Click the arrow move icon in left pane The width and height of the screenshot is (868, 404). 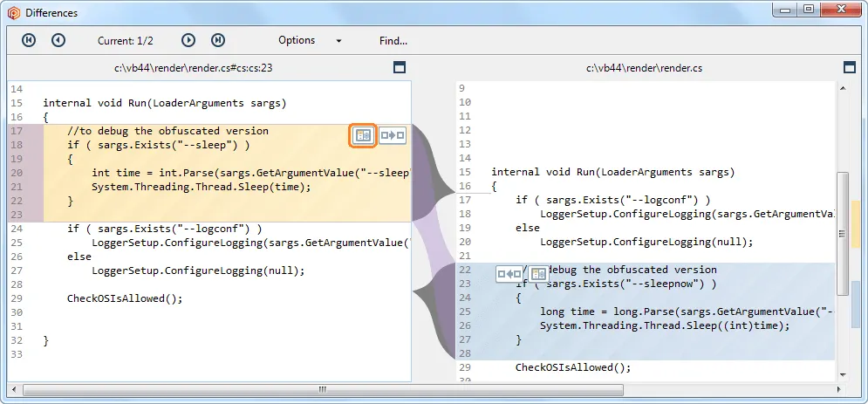pos(393,135)
